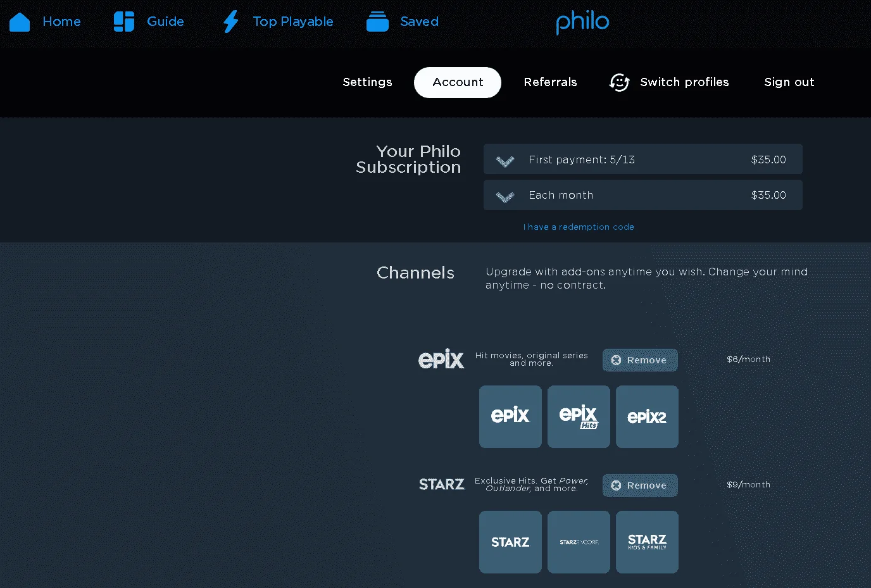Viewport: 871px width, 588px height.
Task: Click the Upgrade with add-ons text
Action: 646,278
